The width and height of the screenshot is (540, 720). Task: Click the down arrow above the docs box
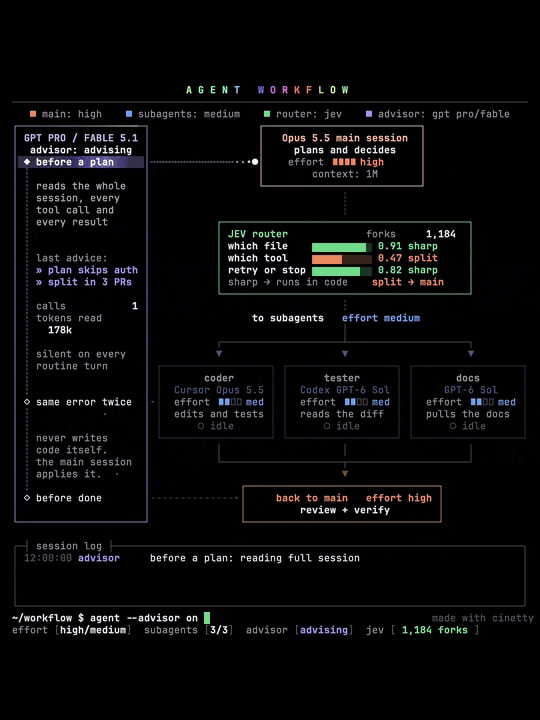point(471,354)
